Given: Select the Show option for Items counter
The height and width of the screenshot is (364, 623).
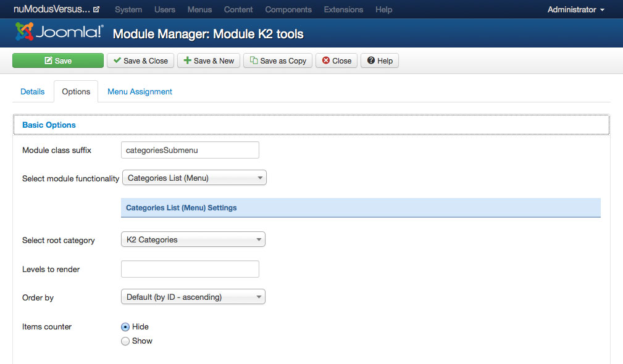Looking at the screenshot, I should click(125, 341).
